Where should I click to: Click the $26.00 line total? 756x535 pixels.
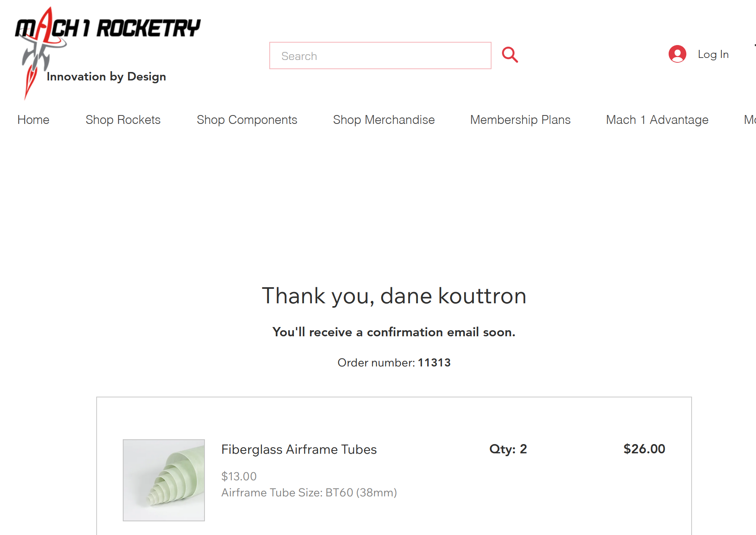[x=644, y=449]
